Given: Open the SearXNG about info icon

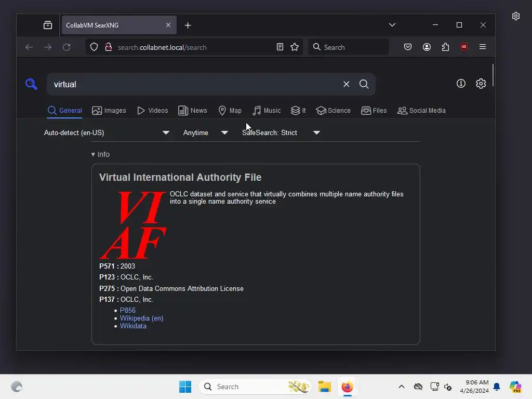Looking at the screenshot, I should [461, 84].
